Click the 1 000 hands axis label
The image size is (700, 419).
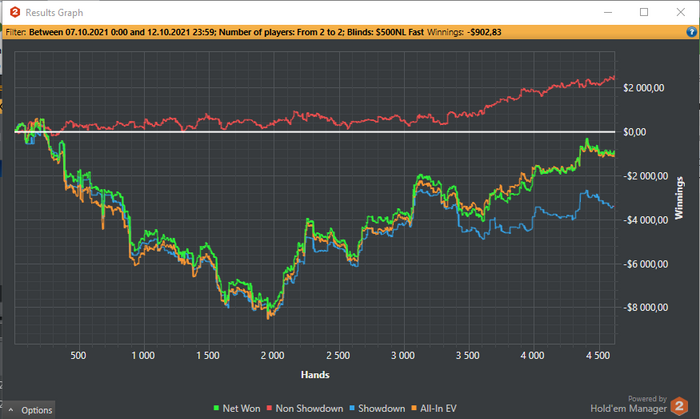pos(143,356)
